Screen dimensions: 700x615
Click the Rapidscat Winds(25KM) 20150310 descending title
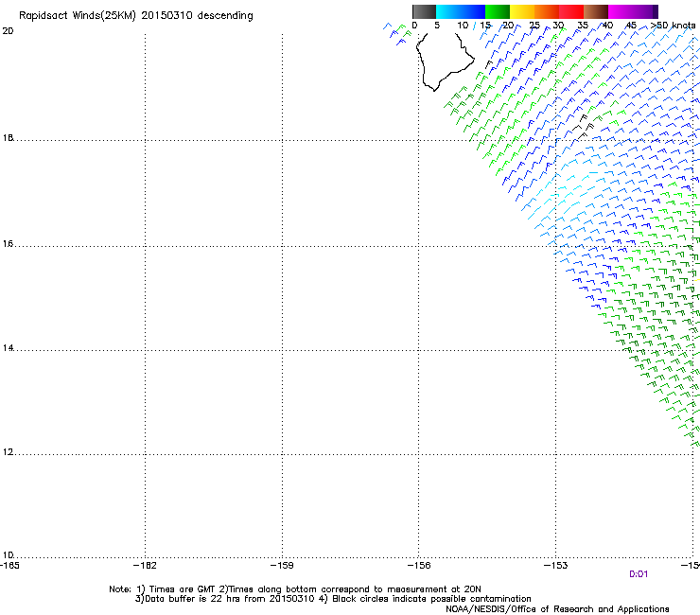135,16
